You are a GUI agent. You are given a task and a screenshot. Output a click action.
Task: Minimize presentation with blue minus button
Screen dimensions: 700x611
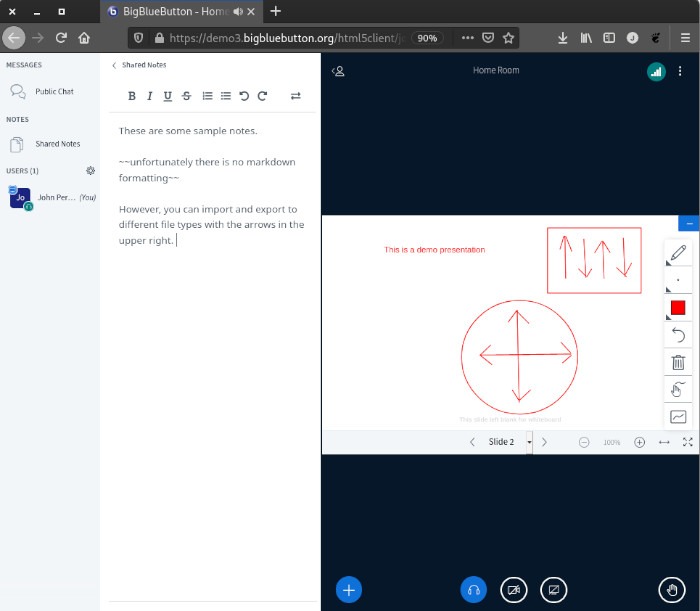[689, 223]
